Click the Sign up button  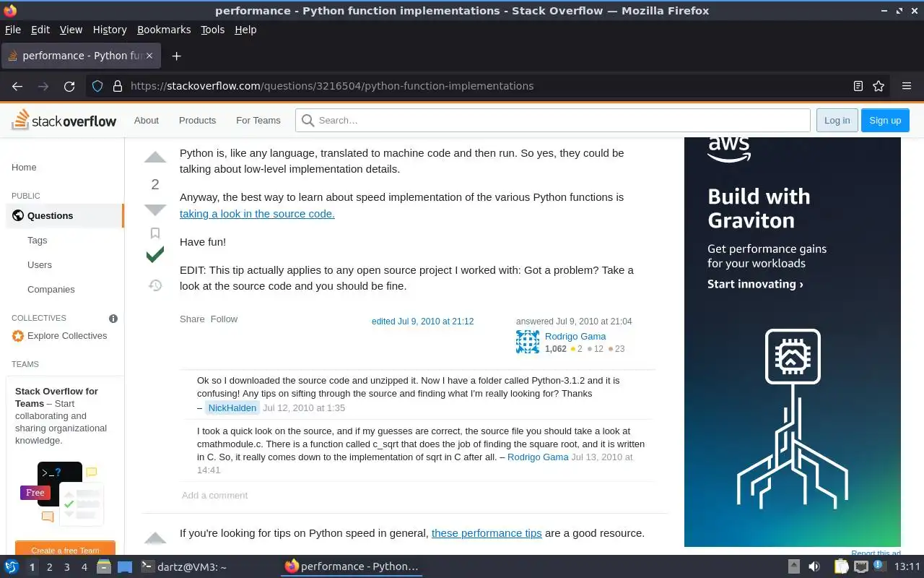click(x=885, y=121)
